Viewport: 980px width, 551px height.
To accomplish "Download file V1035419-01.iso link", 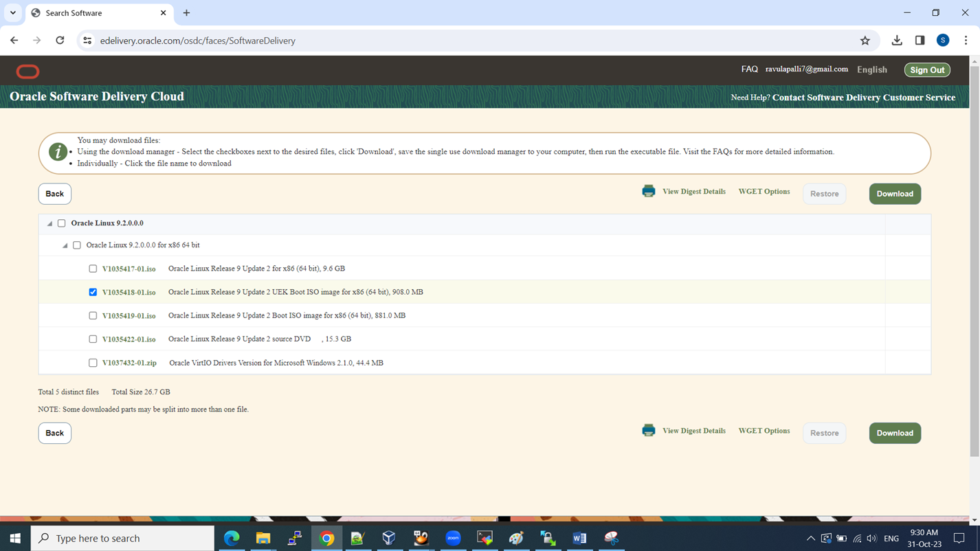I will click(x=129, y=315).
